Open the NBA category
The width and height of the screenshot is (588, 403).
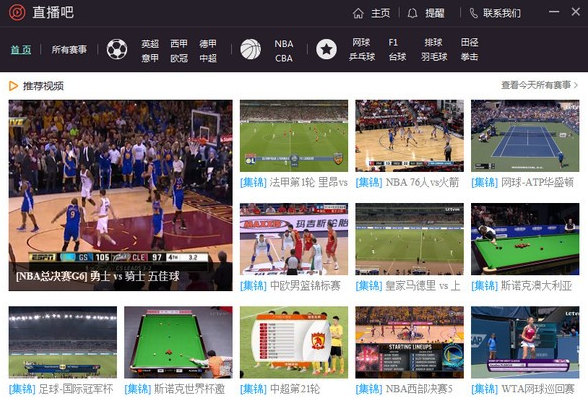click(x=284, y=43)
